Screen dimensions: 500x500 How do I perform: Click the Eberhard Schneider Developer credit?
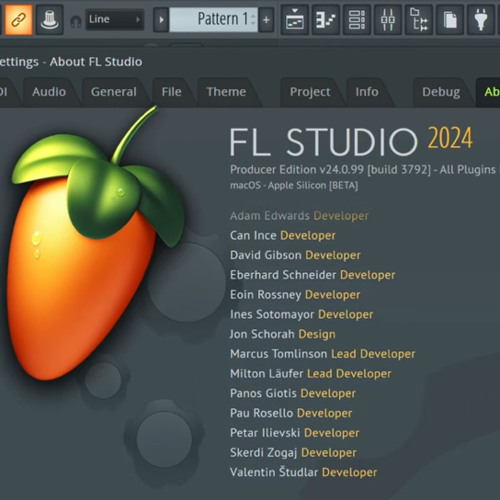point(313,275)
